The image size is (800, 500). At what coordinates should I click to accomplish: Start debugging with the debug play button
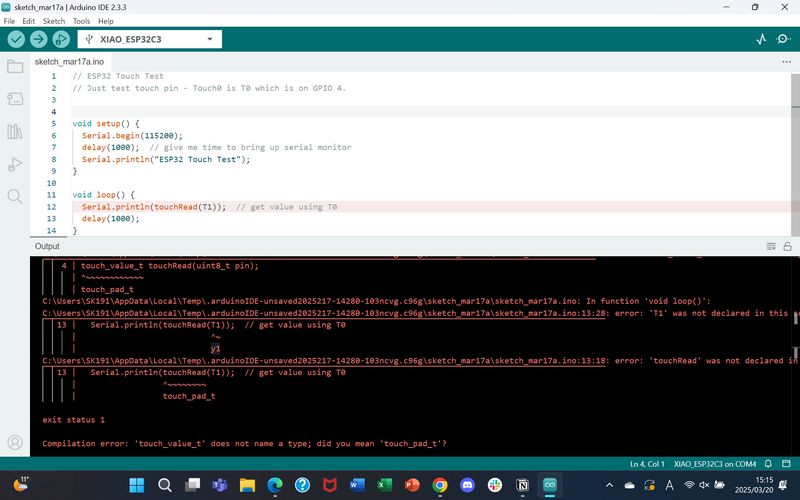(x=61, y=39)
